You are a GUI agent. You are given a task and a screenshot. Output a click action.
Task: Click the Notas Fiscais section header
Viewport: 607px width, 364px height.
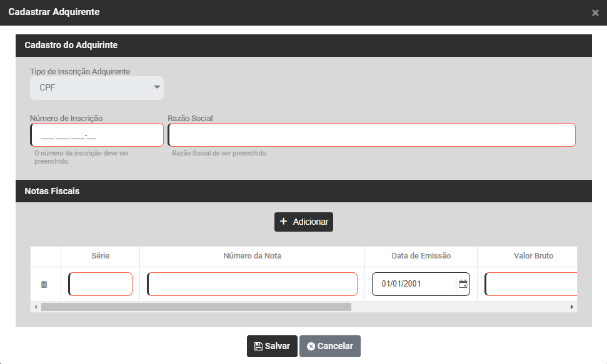(304, 191)
